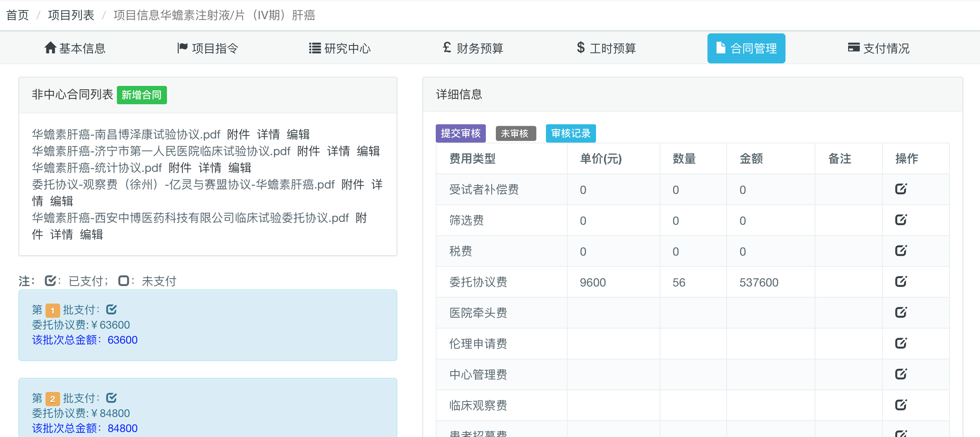Click the batch number badge 1

click(x=53, y=310)
